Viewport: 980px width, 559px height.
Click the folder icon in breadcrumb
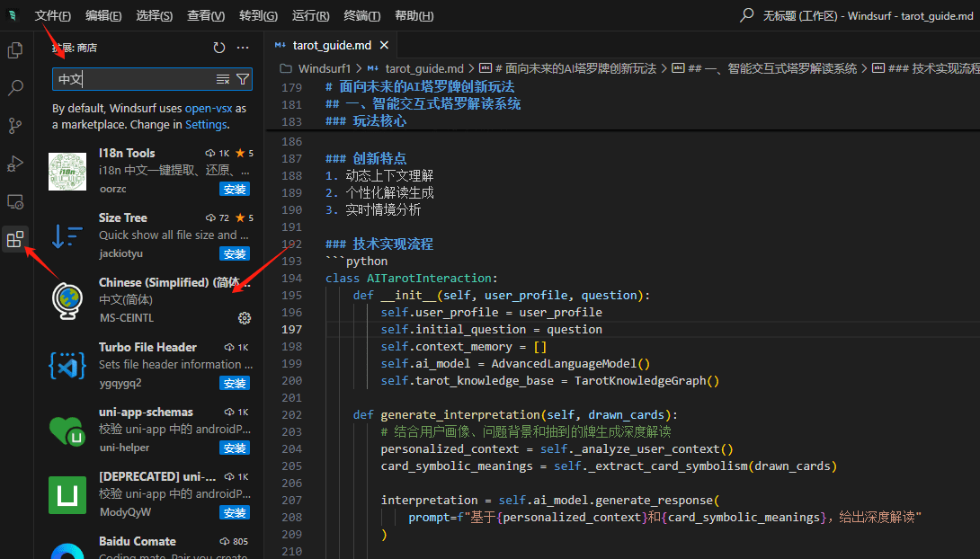coord(286,68)
